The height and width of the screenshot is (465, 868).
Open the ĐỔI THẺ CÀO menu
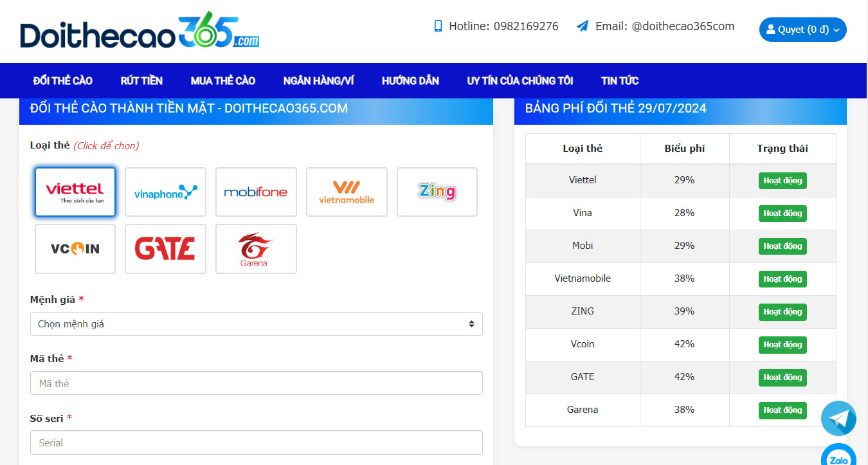[63, 80]
